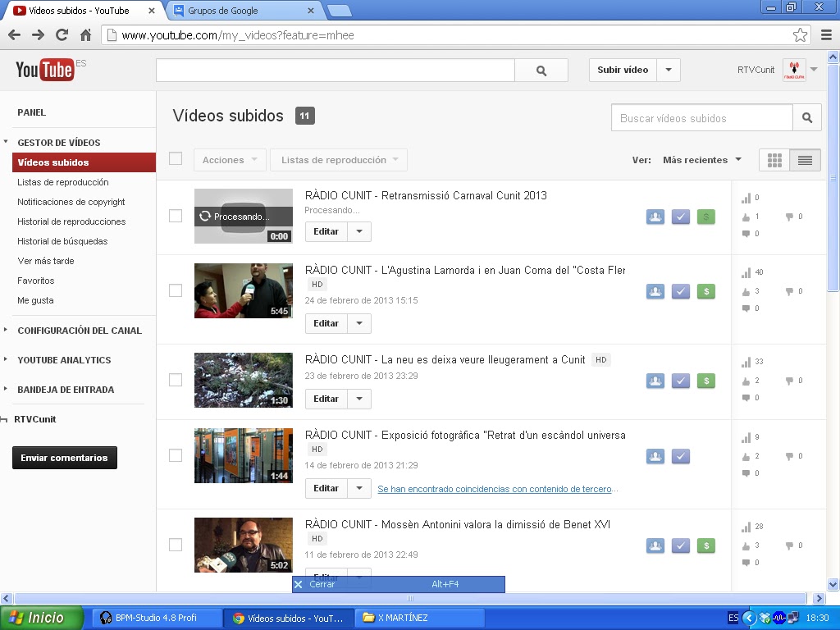Image resolution: width=840 pixels, height=630 pixels.
Task: Open the Mossèn Antonini video title
Action: tap(458, 524)
